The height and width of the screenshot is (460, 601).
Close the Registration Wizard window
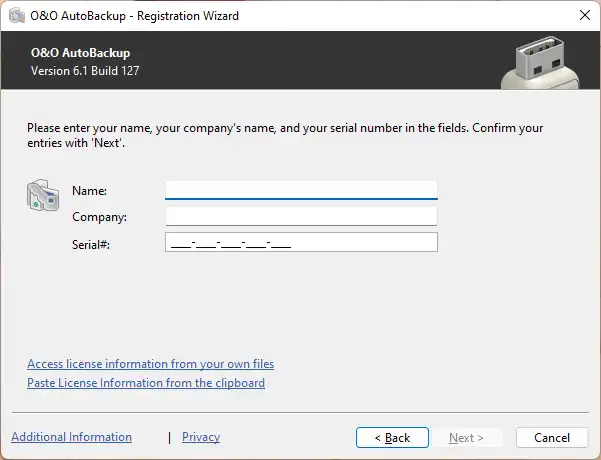[x=585, y=15]
